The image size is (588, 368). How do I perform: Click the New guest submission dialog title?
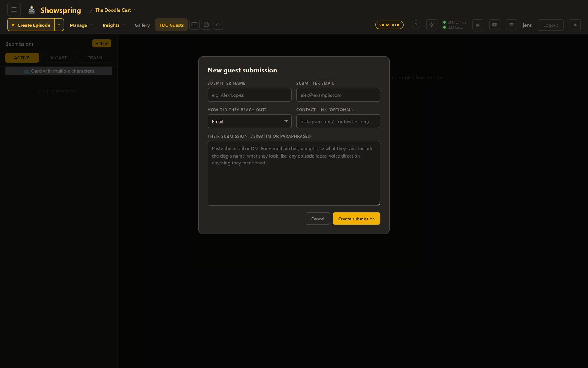[243, 70]
